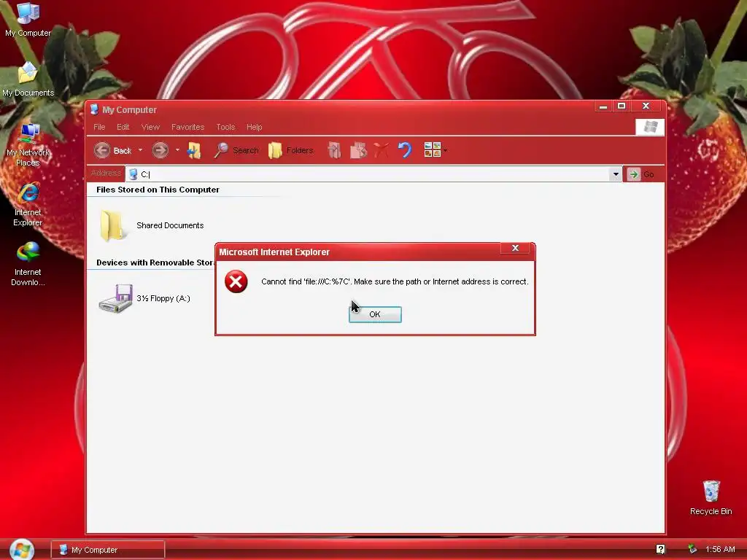Maximize the My Computer window
The image size is (747, 560).
click(622, 106)
